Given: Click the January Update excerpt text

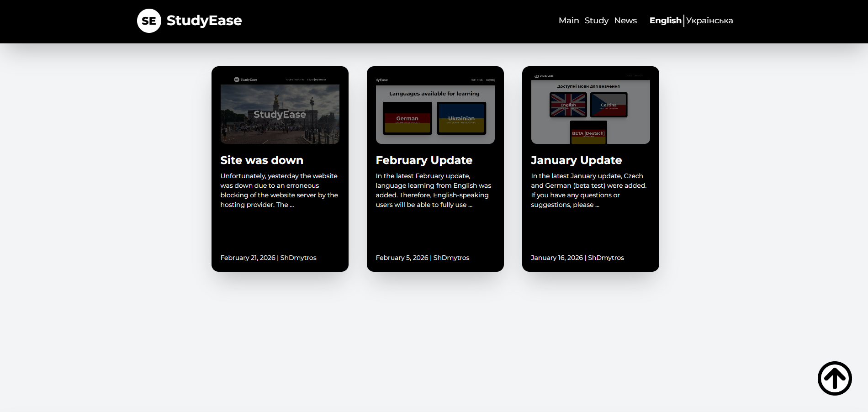Looking at the screenshot, I should (588, 190).
